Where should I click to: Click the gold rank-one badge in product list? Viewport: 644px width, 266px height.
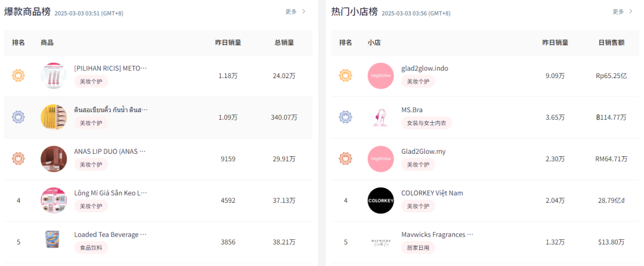tap(18, 76)
